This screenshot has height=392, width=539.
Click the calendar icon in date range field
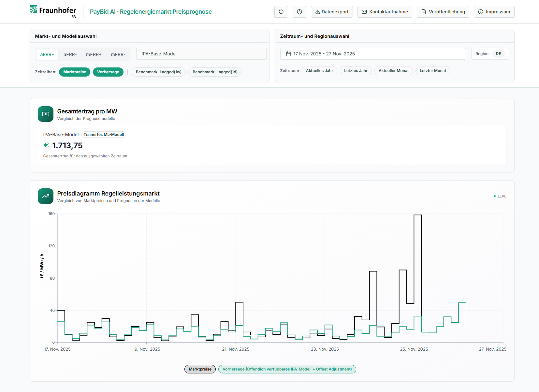coord(288,54)
